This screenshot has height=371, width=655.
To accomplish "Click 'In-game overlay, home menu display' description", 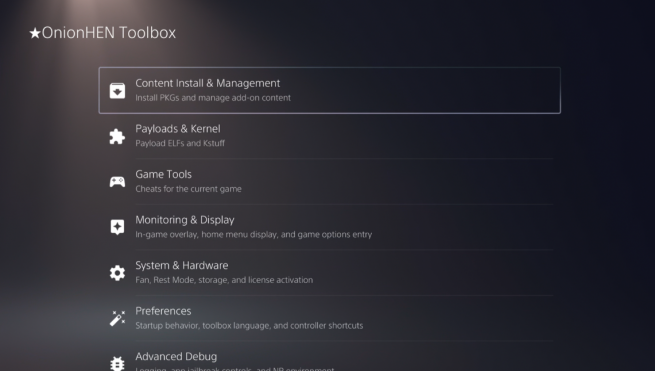I will pyautogui.click(x=254, y=234).
